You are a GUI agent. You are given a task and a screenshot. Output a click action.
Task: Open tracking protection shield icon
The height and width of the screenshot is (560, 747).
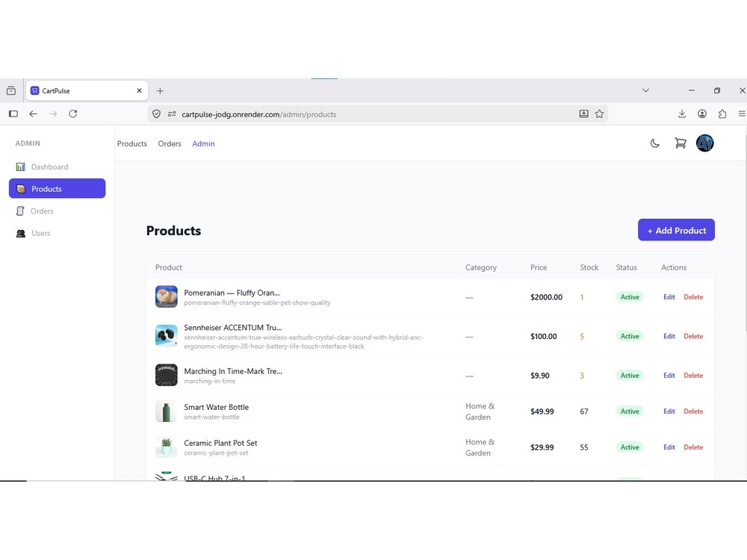pos(156,113)
